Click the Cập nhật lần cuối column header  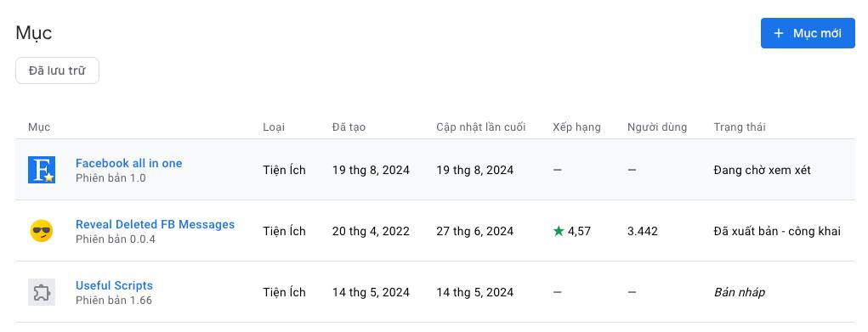[480, 127]
